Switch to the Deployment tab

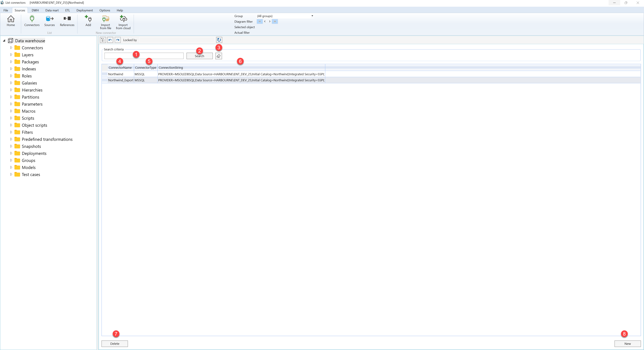[x=85, y=10]
